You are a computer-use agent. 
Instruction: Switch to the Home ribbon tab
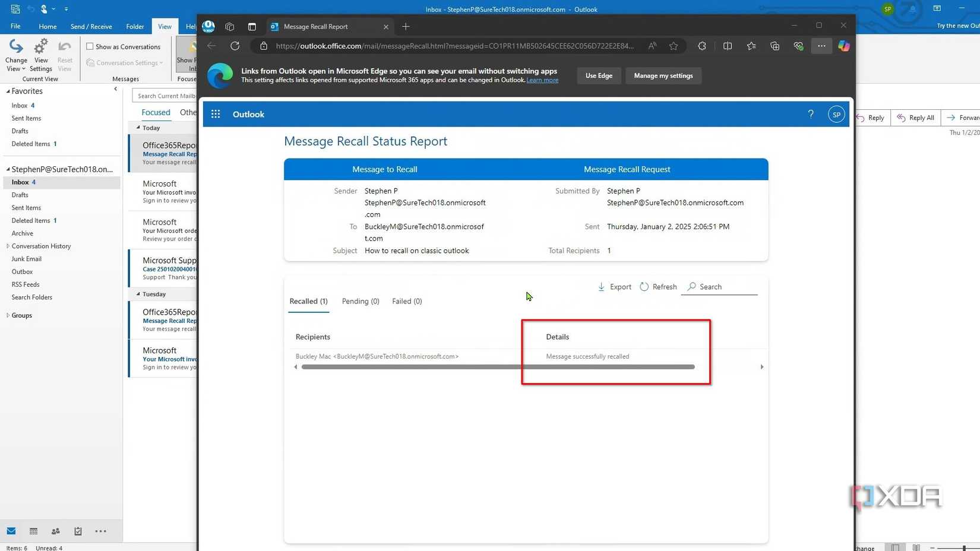coord(48,26)
